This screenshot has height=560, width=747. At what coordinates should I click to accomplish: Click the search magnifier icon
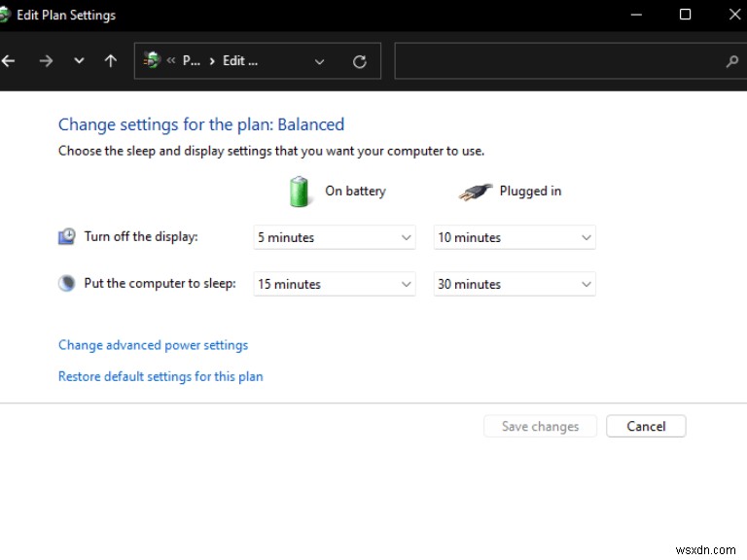click(732, 61)
